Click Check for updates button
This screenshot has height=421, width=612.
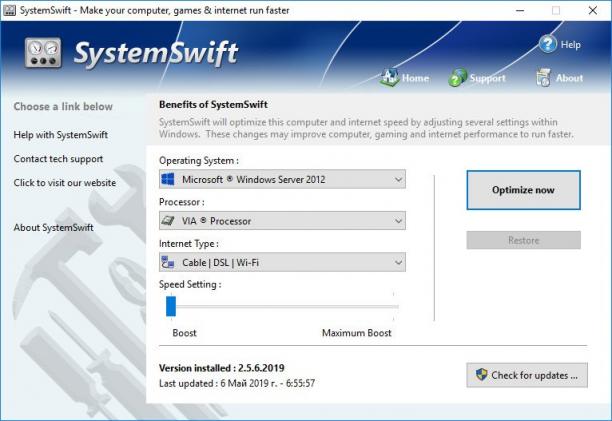click(x=527, y=375)
